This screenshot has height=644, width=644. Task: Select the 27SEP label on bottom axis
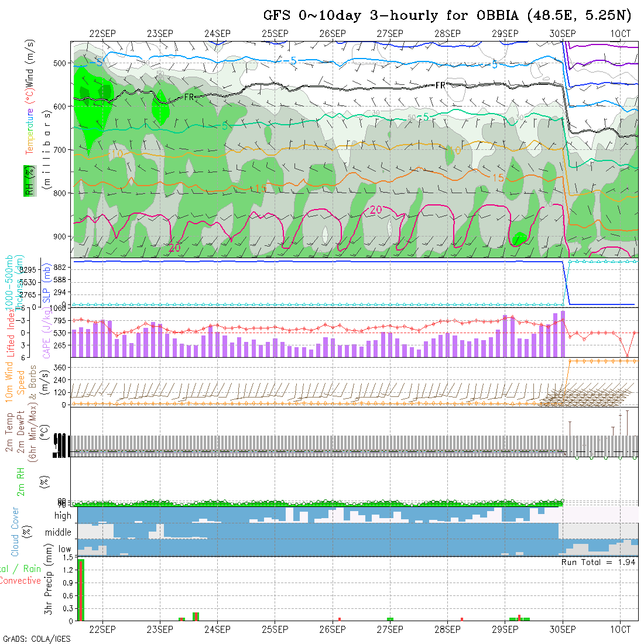tap(390, 629)
